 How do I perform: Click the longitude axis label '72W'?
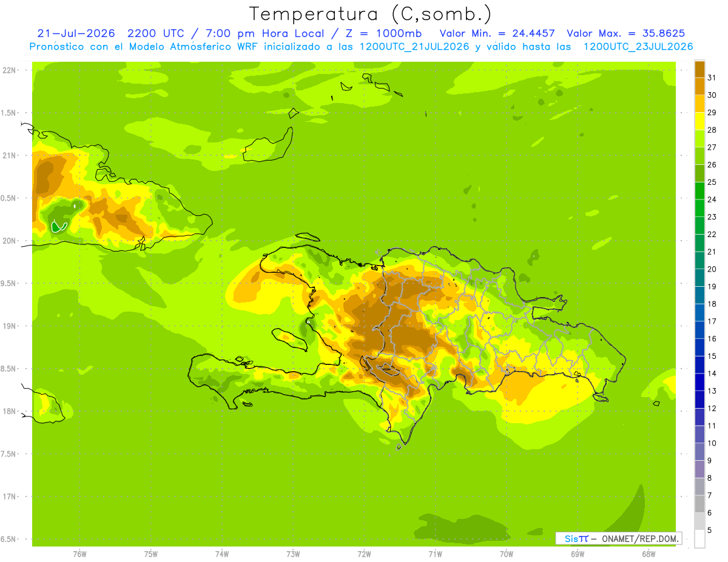click(x=364, y=554)
